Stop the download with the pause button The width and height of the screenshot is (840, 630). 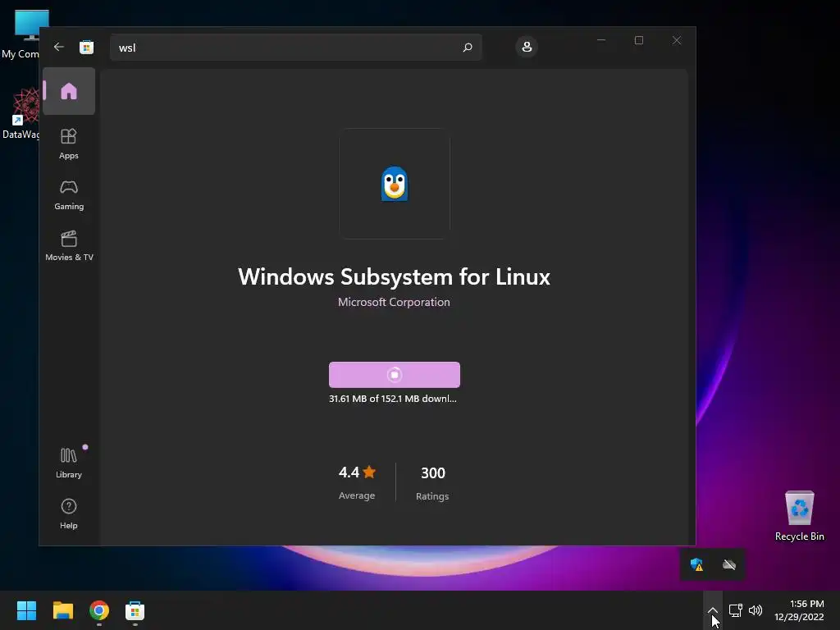[x=395, y=374]
